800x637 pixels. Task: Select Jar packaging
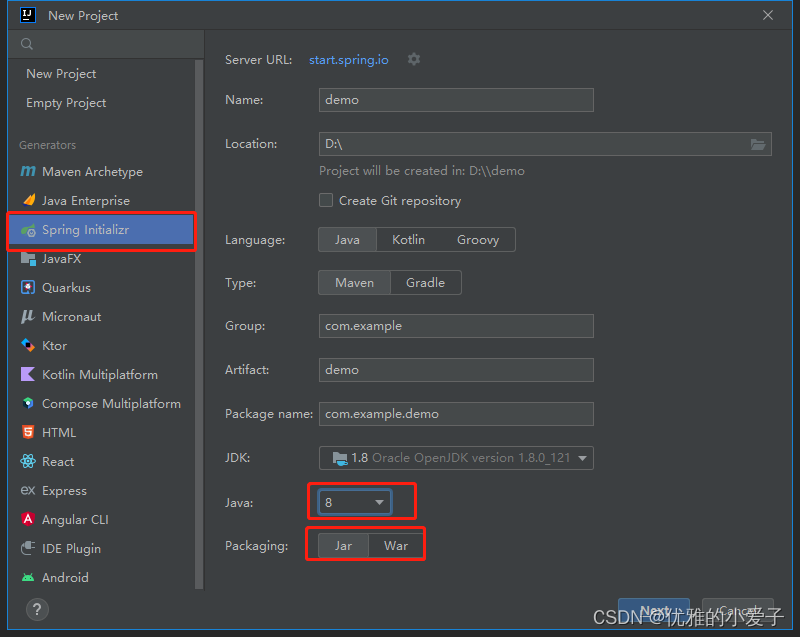coord(343,546)
